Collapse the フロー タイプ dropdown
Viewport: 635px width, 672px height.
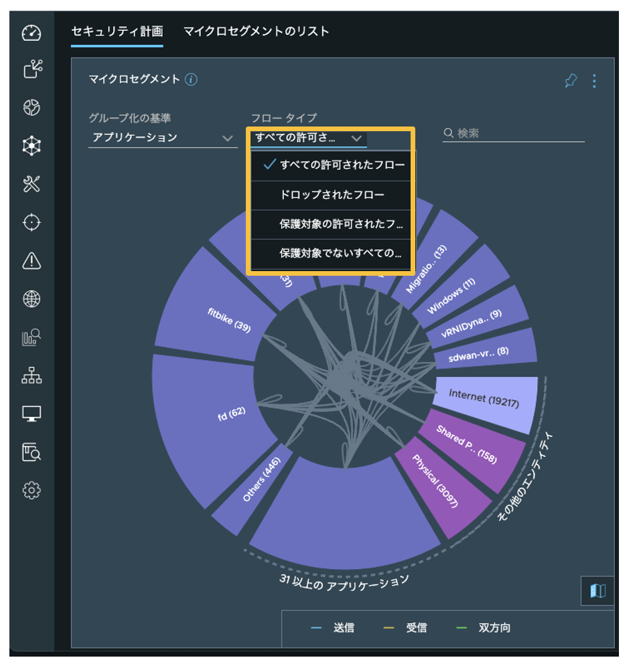(308, 138)
